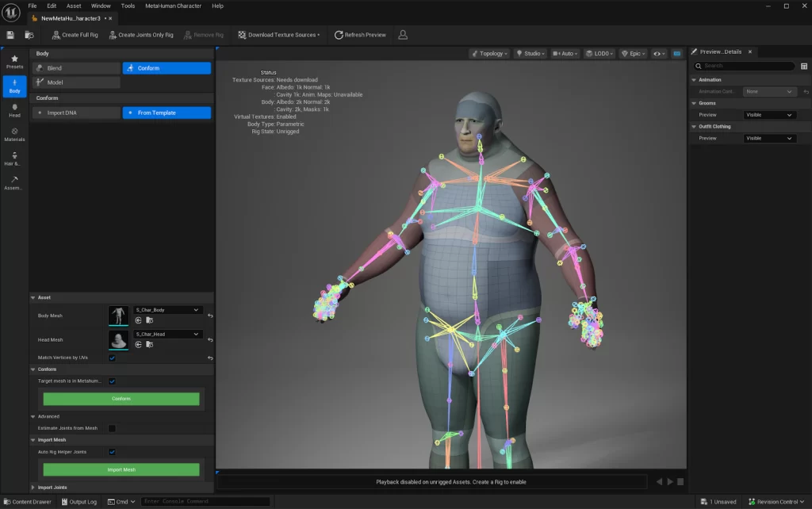
Task: Open the Presets sidebar panel
Action: tap(14, 62)
